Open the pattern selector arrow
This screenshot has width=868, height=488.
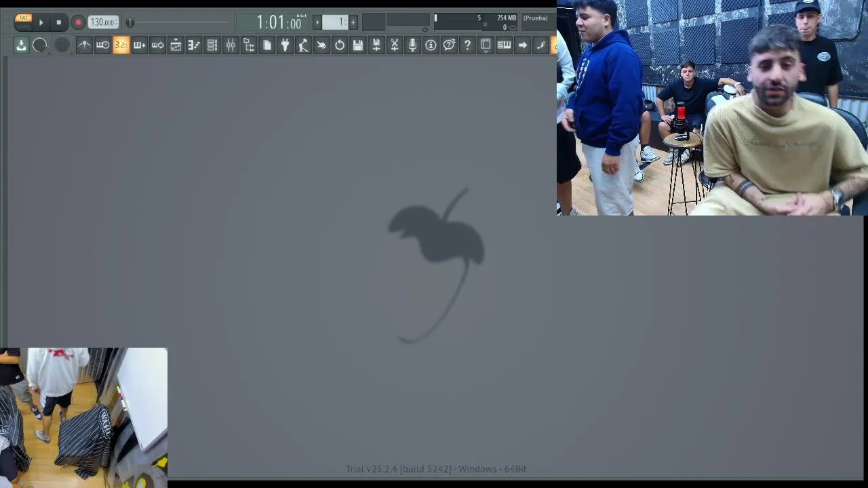pyautogui.click(x=317, y=22)
